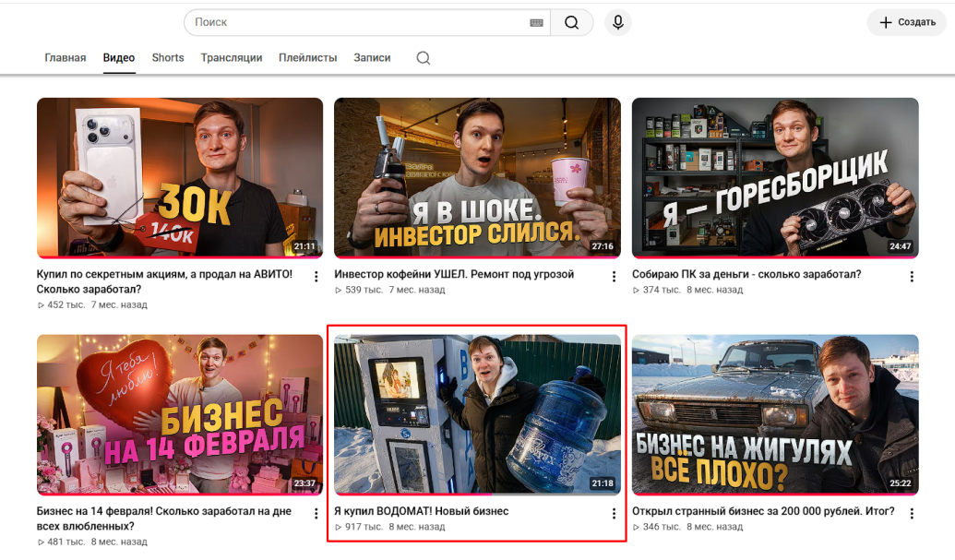Click the '539 тыс. 7 мес. назад' stats
The image size is (955, 560).
pos(390,291)
